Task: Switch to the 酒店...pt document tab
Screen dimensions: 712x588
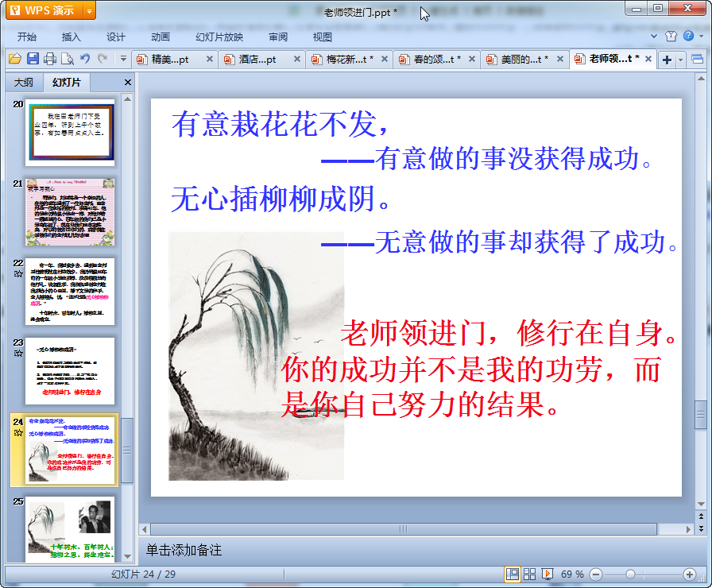Action: pyautogui.click(x=257, y=59)
